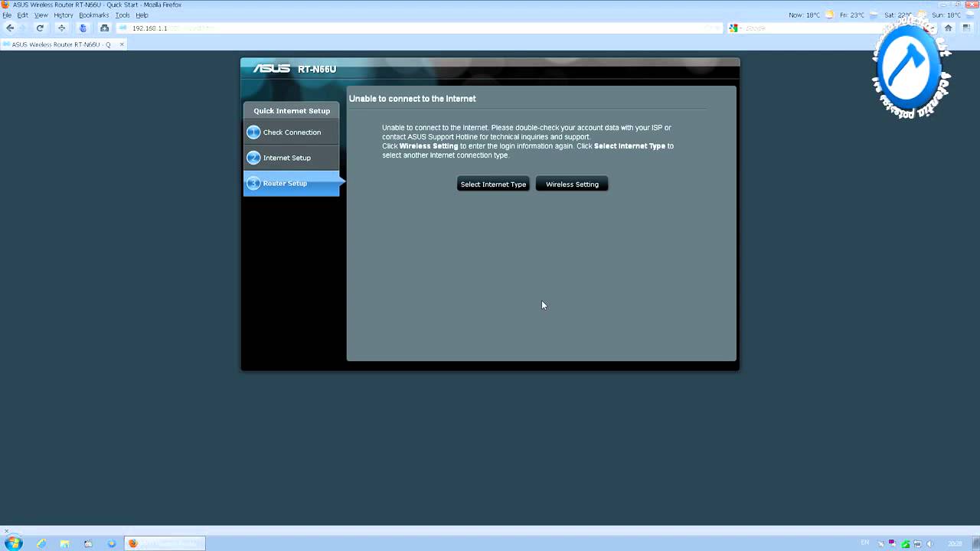Click the browser Forward arrow

pyautogui.click(x=24, y=28)
